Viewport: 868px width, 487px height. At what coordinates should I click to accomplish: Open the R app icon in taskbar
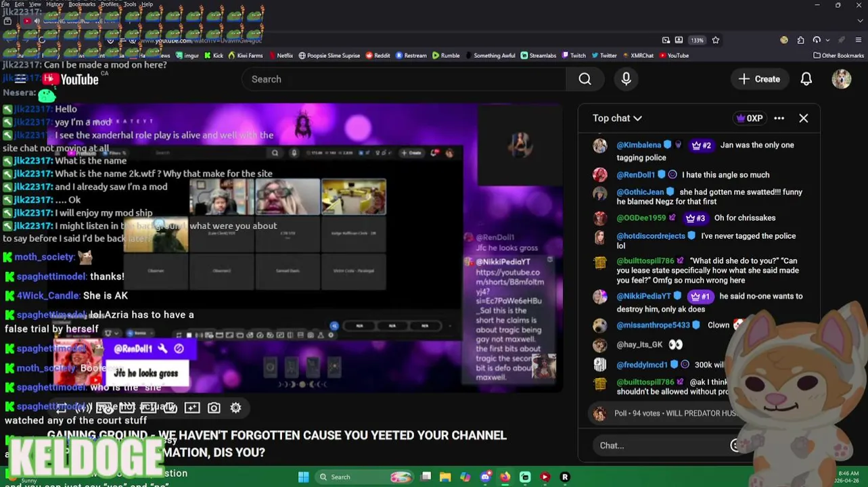coord(565,477)
